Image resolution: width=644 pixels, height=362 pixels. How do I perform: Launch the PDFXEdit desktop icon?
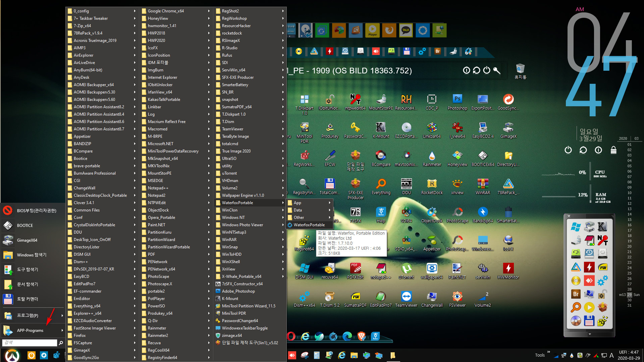[x=355, y=271]
